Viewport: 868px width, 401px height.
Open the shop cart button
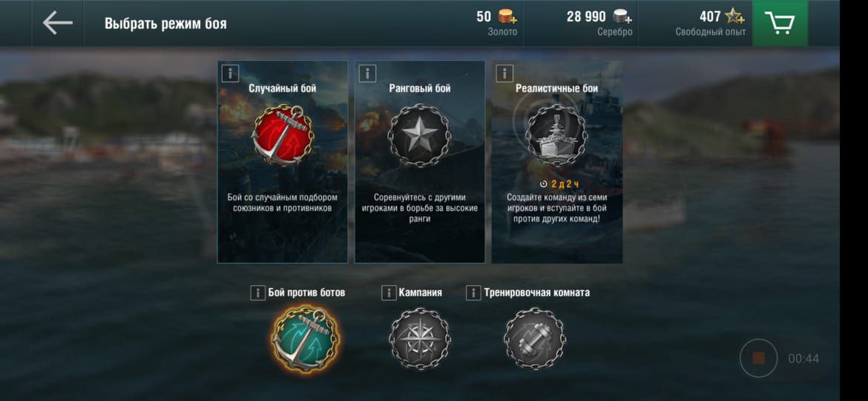click(x=780, y=23)
